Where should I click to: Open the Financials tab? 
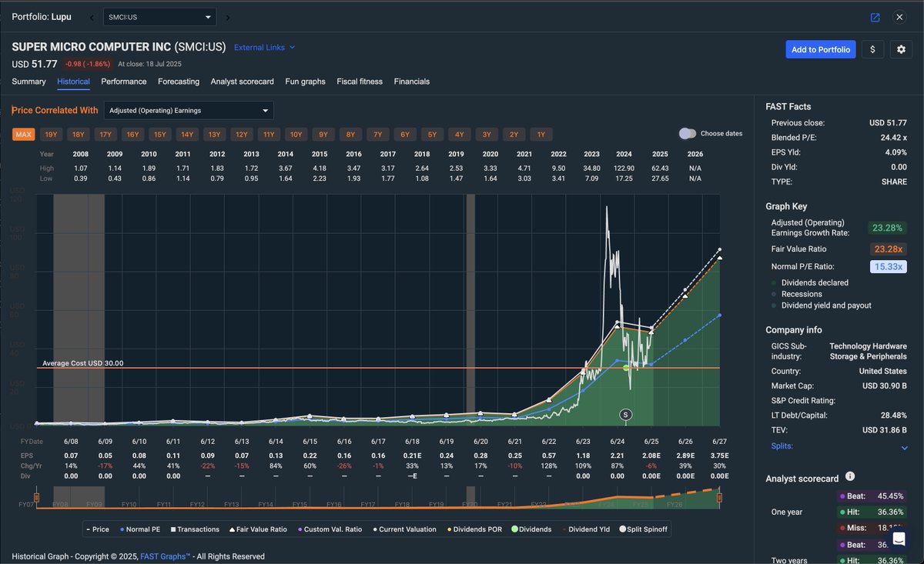tap(412, 82)
